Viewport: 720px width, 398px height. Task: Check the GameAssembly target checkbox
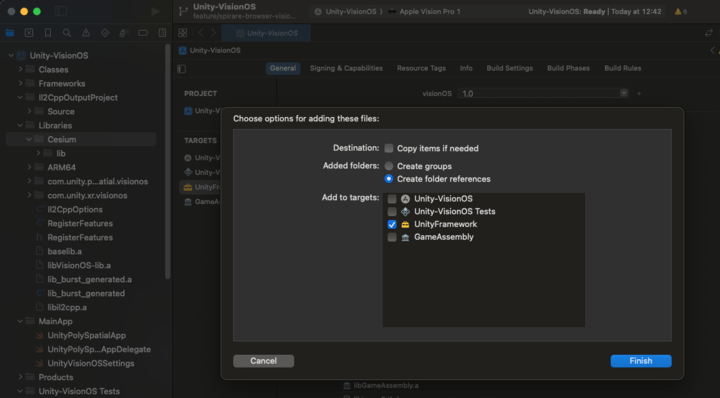[x=392, y=237]
